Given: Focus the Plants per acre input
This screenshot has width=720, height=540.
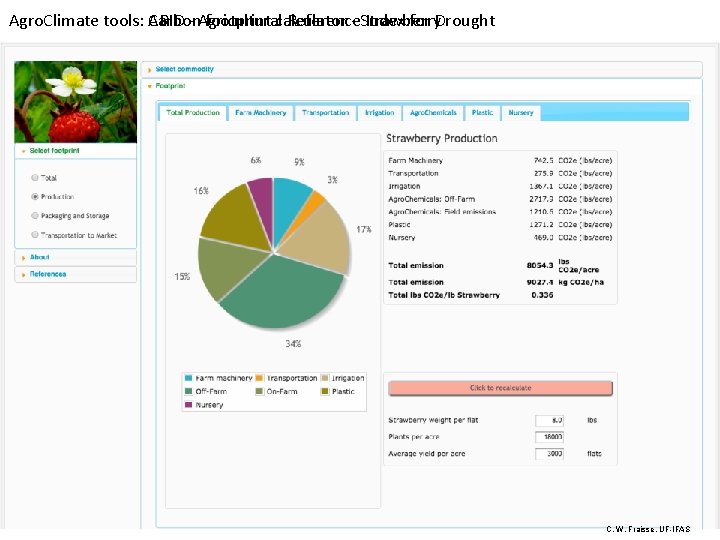Looking at the screenshot, I should point(549,437).
